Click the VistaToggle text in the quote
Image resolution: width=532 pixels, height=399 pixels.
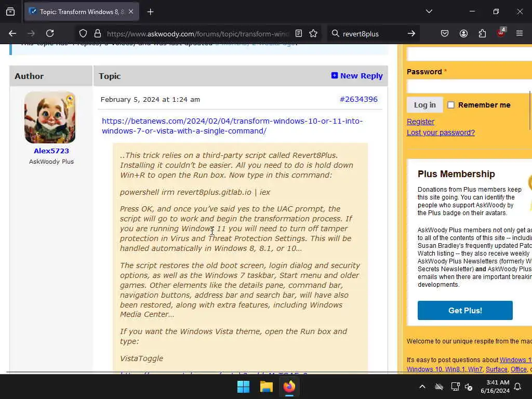click(x=141, y=358)
